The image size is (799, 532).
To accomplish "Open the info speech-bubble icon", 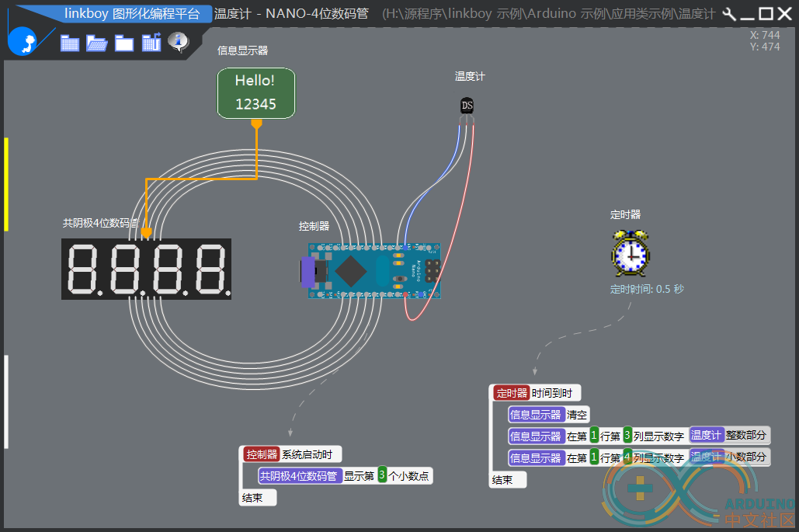I will (x=179, y=42).
